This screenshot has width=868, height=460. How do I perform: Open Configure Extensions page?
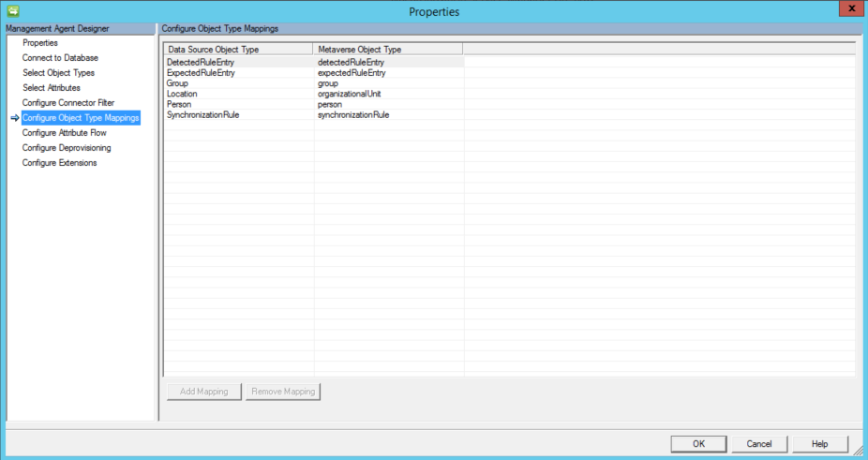(x=59, y=162)
